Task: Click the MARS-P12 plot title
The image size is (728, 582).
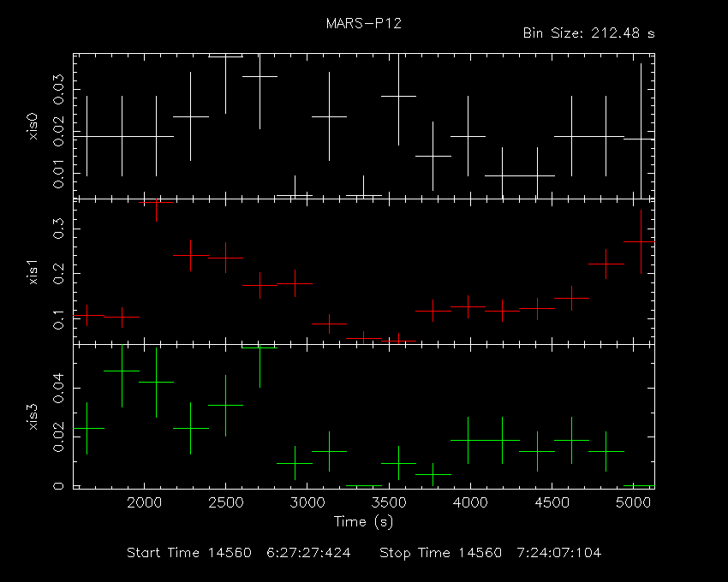Action: (363, 24)
